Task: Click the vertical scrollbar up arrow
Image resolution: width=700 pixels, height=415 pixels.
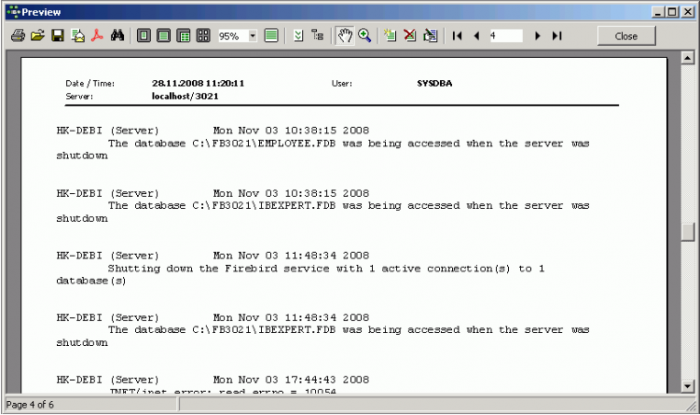Action: tap(688, 58)
